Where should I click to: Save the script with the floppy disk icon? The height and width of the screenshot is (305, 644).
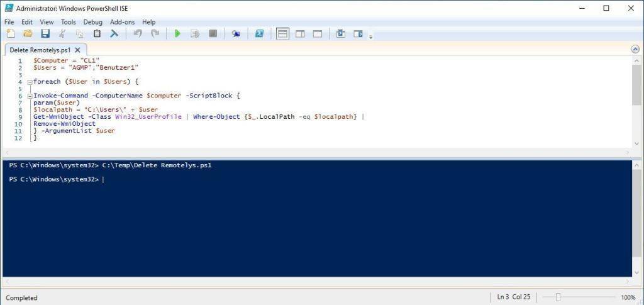click(x=45, y=34)
